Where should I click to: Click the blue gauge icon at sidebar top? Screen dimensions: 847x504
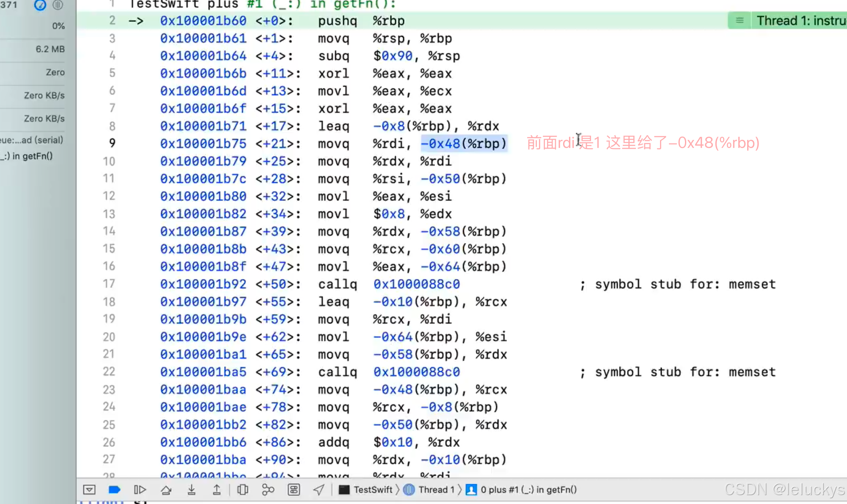40,5
